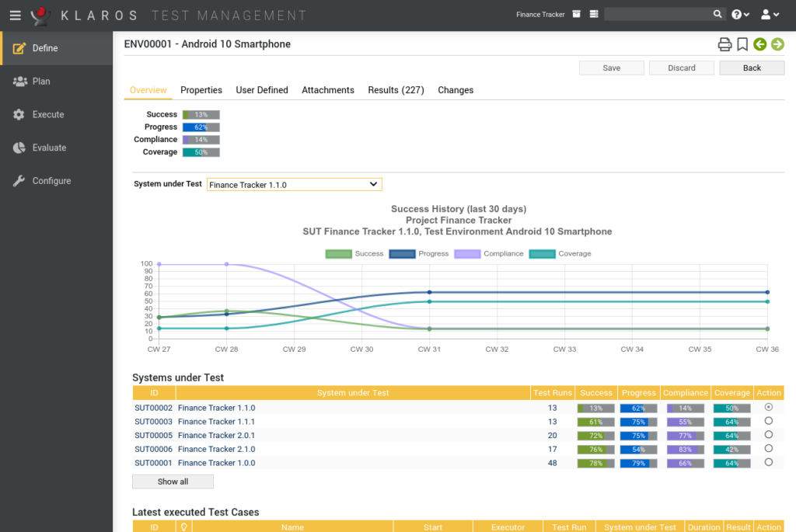This screenshot has height=532, width=796.
Task: Open SUT00006 link
Action: pos(153,449)
